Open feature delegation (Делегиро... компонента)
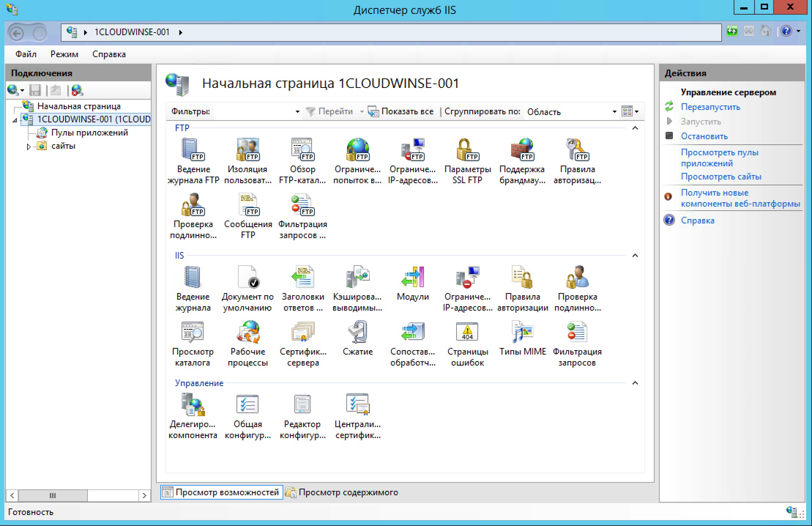 pyautogui.click(x=193, y=416)
